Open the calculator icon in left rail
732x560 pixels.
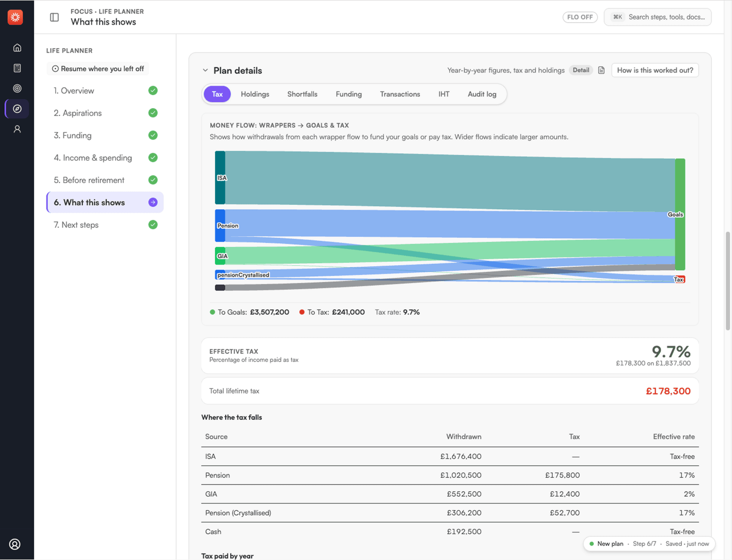click(x=17, y=68)
